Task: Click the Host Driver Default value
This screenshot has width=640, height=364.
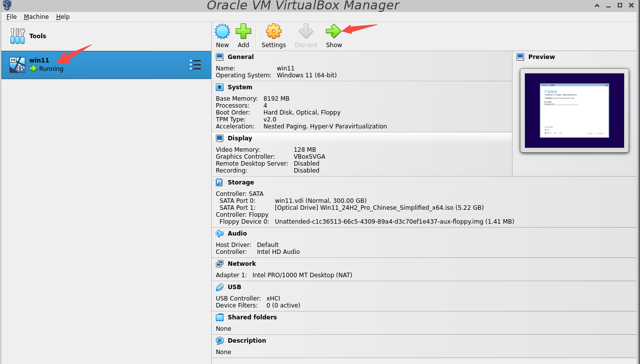Action: click(x=268, y=245)
